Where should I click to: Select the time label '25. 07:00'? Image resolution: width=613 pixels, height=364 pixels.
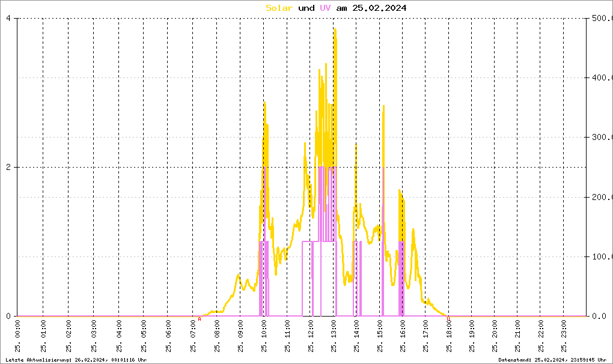(193, 336)
